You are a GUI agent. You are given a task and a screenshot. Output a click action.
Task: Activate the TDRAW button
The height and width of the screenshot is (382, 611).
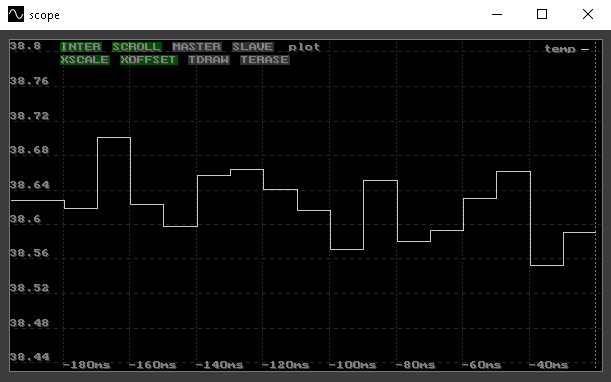point(209,60)
